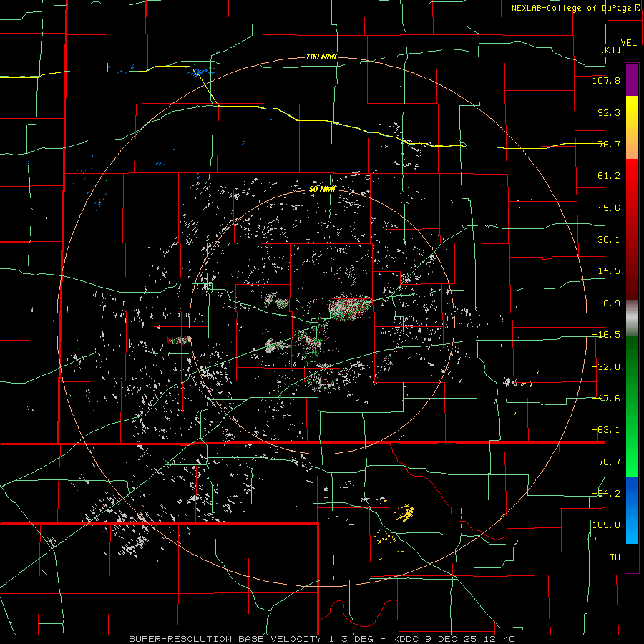Viewport: 644px width, 644px height.
Task: Click the -16.5 velocity scale value
Action: (x=606, y=335)
